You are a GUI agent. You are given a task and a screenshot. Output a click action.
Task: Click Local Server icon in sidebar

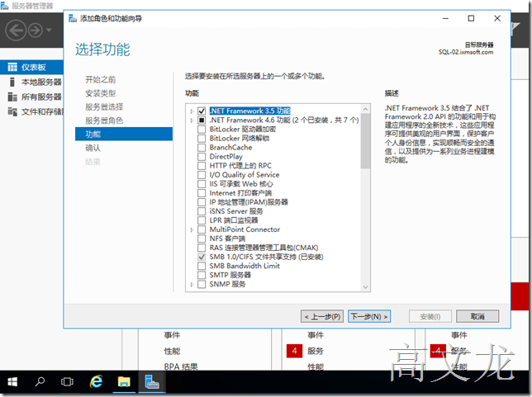point(12,82)
